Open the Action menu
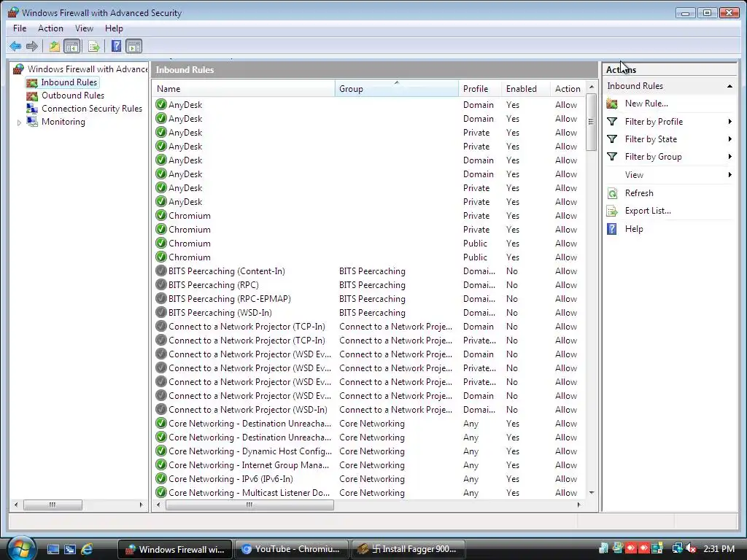Image resolution: width=747 pixels, height=560 pixels. point(50,28)
